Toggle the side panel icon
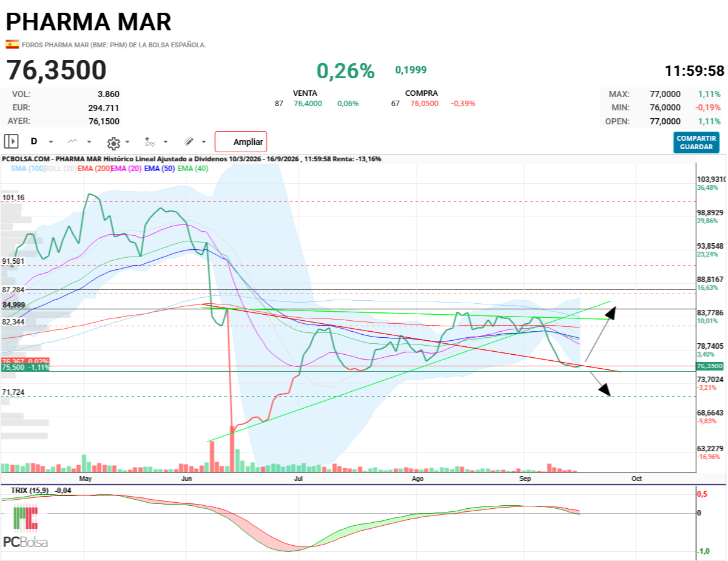The height and width of the screenshot is (561, 728). (x=11, y=141)
